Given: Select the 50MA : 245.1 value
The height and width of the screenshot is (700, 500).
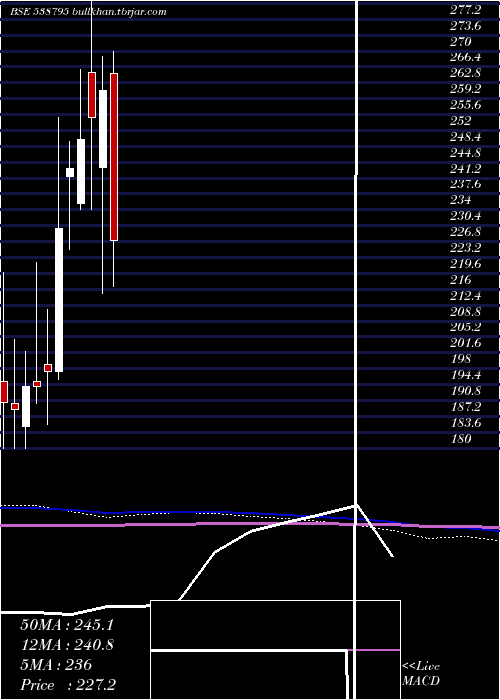Looking at the screenshot, I should point(67,625).
